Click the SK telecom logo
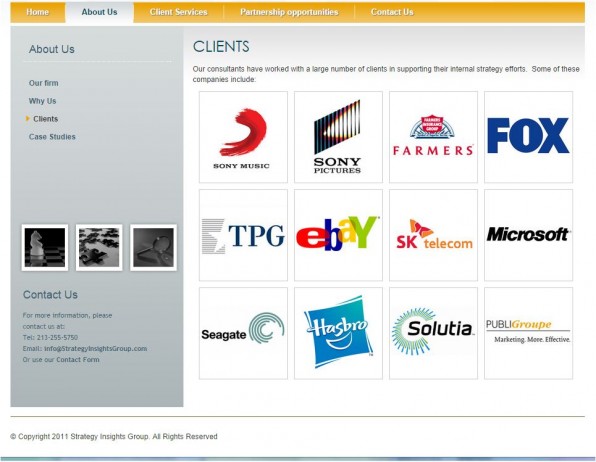This screenshot has height=462, width=596. [x=433, y=235]
